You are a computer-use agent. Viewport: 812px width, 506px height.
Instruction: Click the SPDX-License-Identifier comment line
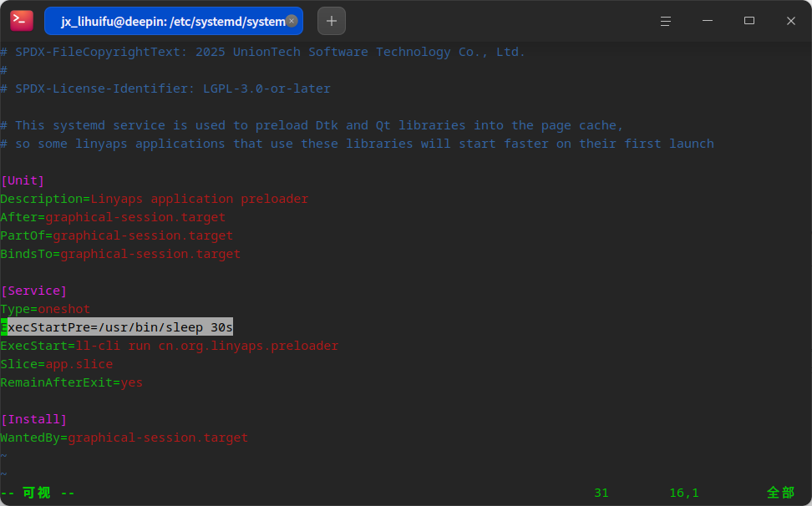[165, 89]
